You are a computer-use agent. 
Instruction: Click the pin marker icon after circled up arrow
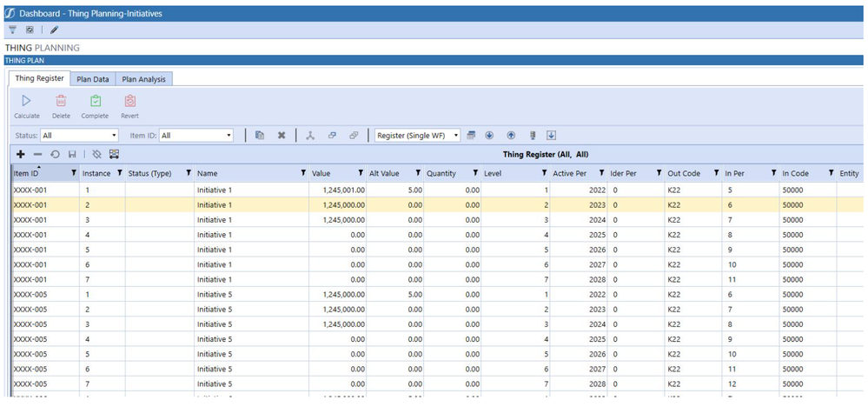click(533, 135)
